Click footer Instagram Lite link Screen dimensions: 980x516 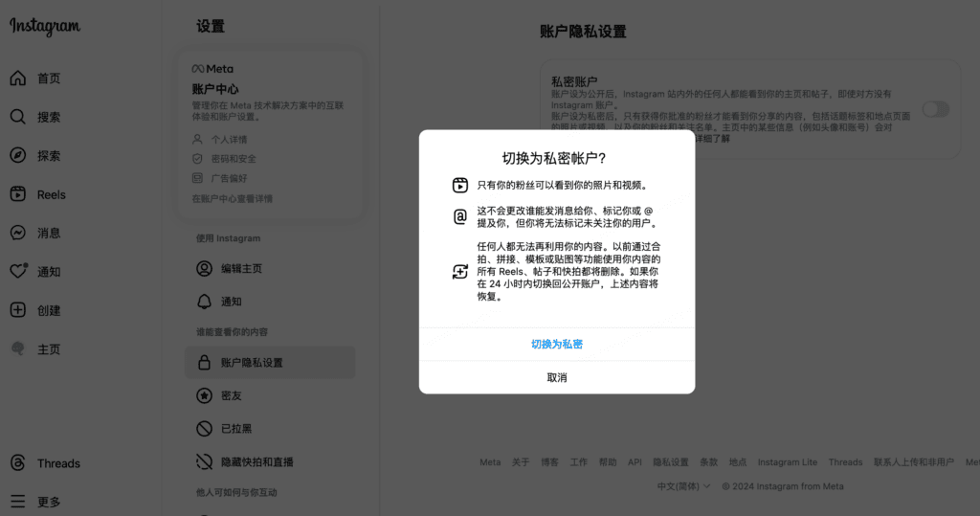[x=788, y=462]
